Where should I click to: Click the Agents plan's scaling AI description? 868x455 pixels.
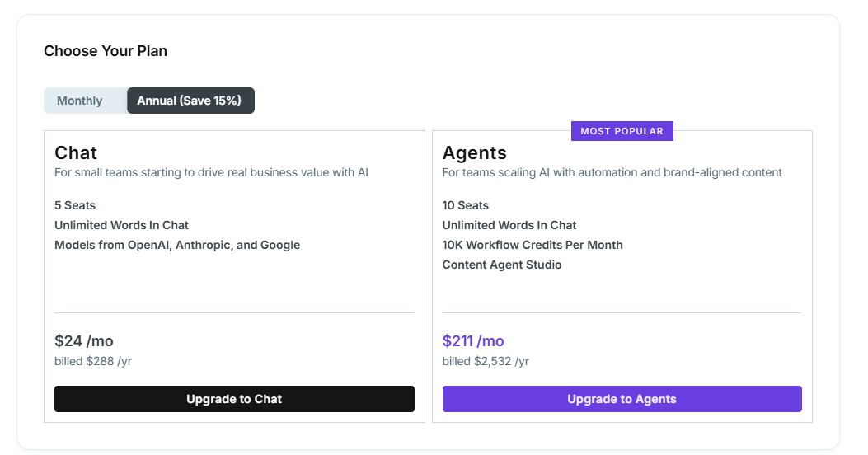pyautogui.click(x=612, y=172)
